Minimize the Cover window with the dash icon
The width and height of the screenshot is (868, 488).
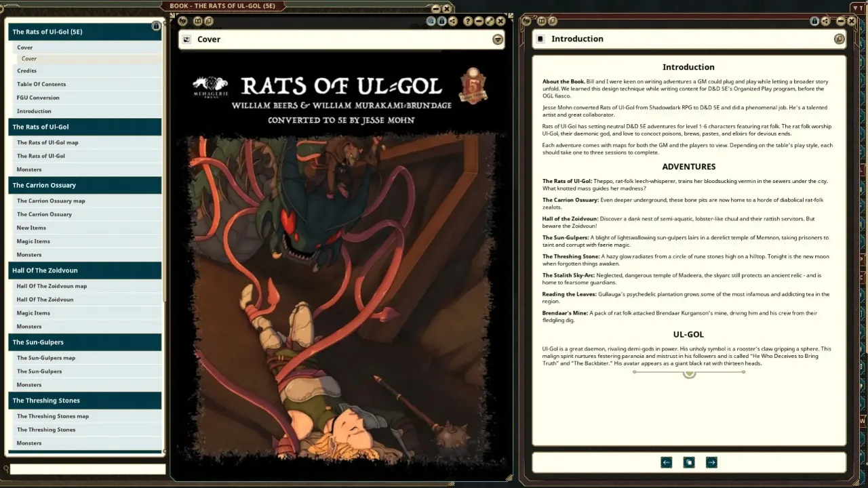pos(479,21)
